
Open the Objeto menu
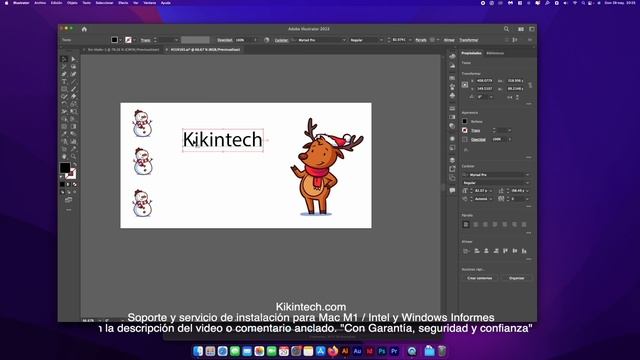click(x=72, y=3)
